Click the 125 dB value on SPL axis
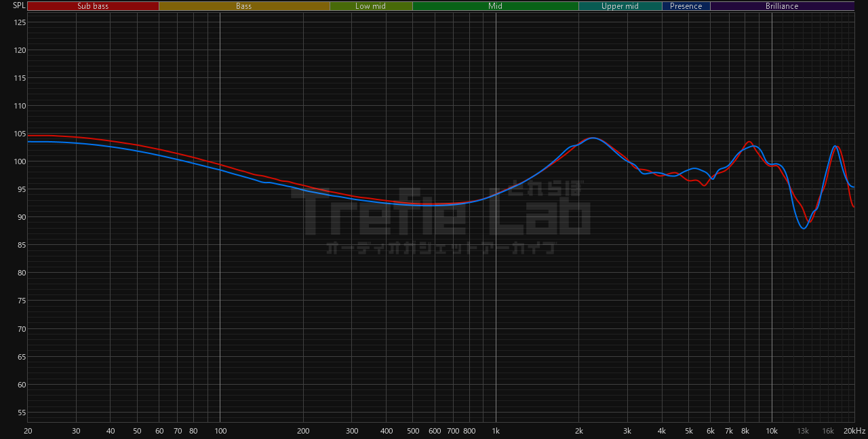The width and height of the screenshot is (868, 439). (20, 22)
